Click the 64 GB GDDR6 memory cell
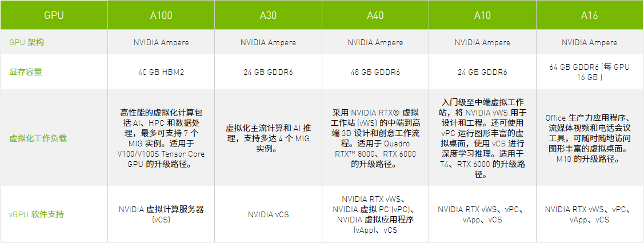 click(589, 72)
